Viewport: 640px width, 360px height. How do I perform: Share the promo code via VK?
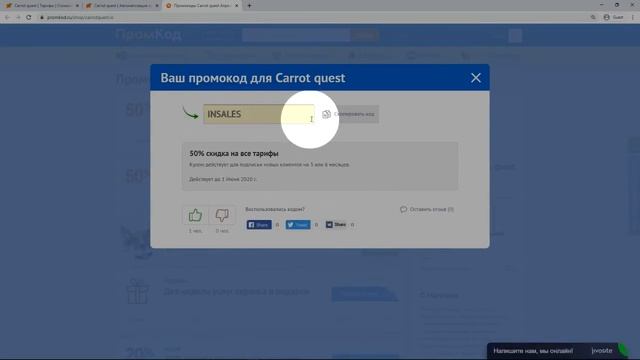(x=336, y=224)
